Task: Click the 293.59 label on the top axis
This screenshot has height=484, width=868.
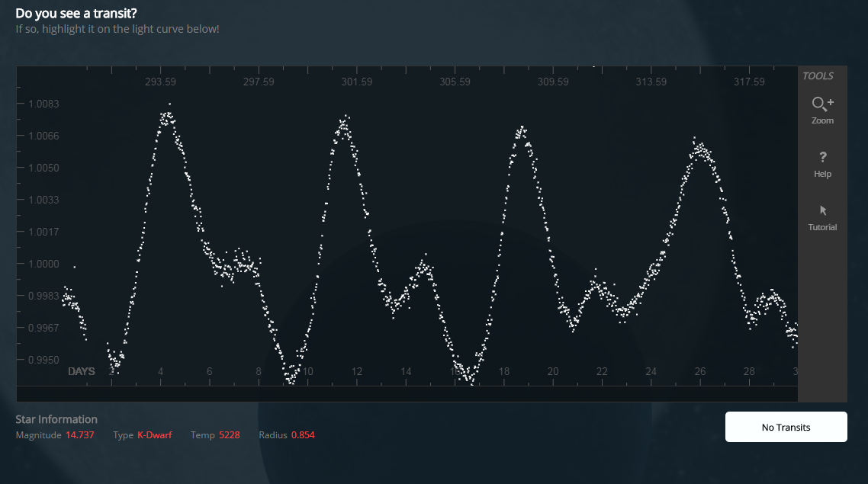Action: click(160, 82)
